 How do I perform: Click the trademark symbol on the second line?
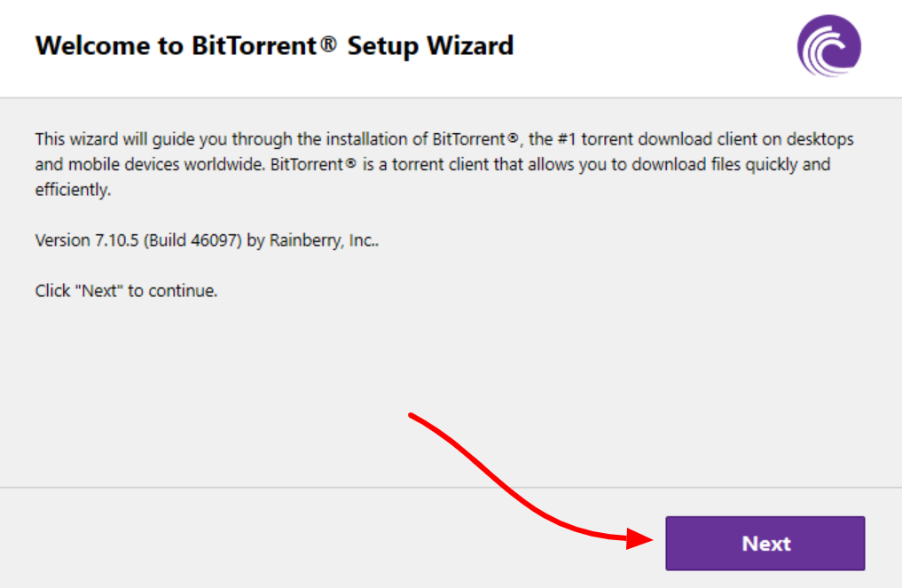point(350,163)
